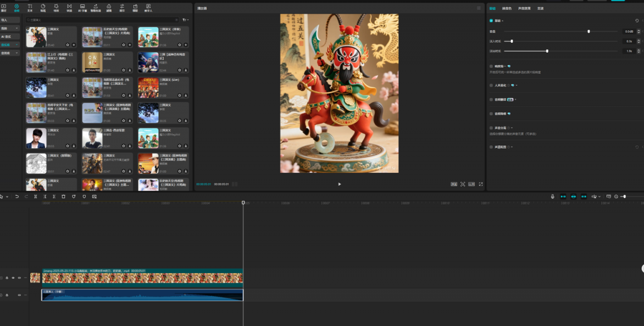644x326 pixels.
Task: Select the 三国演义（伴奏）audio clip on timeline
Action: coord(142,295)
